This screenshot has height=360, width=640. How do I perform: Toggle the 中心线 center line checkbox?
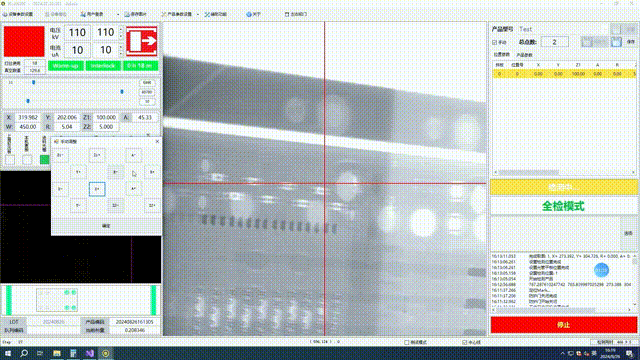click(x=465, y=342)
